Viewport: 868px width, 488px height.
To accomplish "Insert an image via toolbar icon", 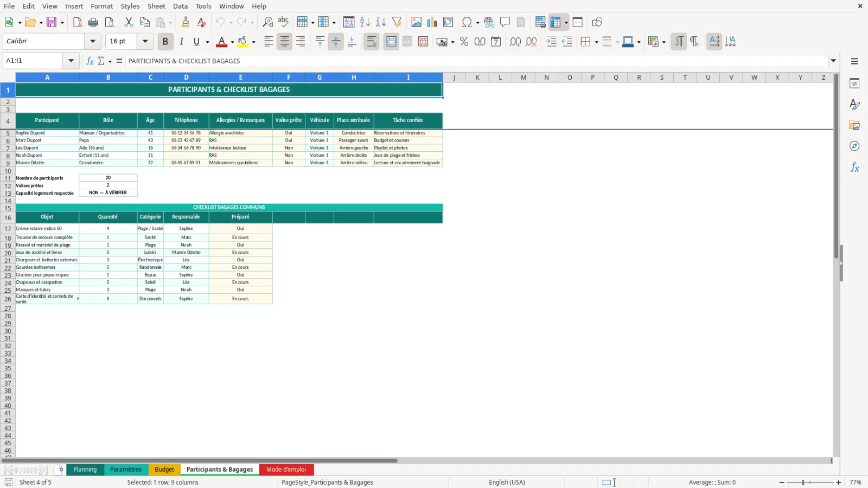I will tap(416, 22).
